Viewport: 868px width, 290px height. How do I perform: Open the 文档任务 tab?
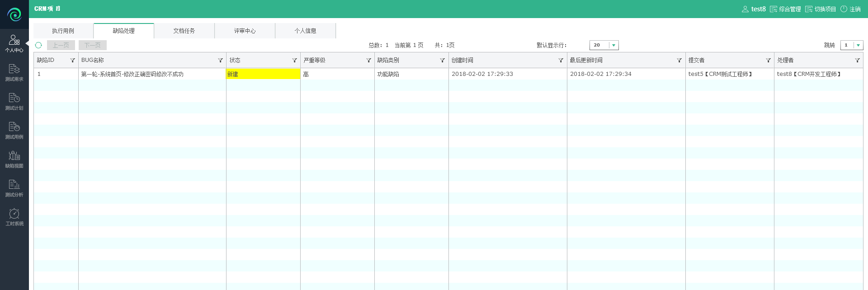point(184,31)
